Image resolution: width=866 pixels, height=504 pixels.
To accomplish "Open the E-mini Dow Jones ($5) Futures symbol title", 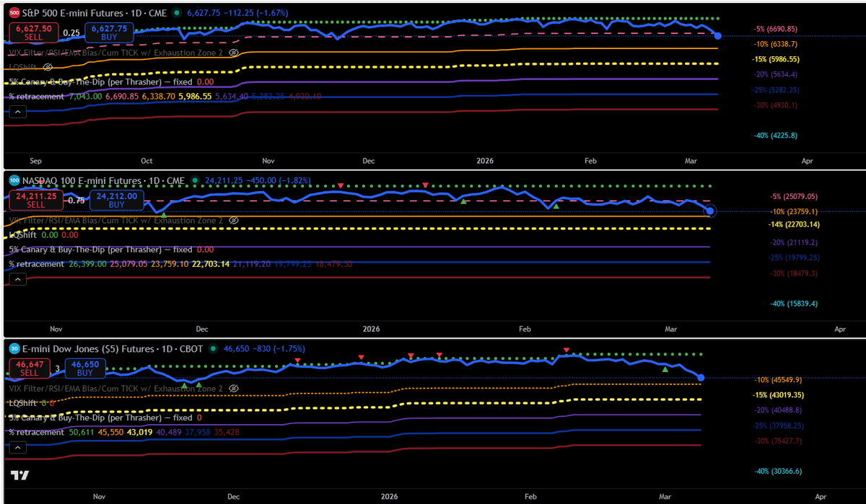I will (x=113, y=348).
